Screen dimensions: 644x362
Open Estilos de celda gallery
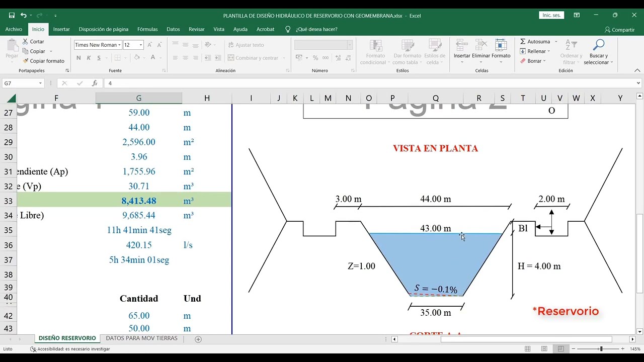coord(435,52)
